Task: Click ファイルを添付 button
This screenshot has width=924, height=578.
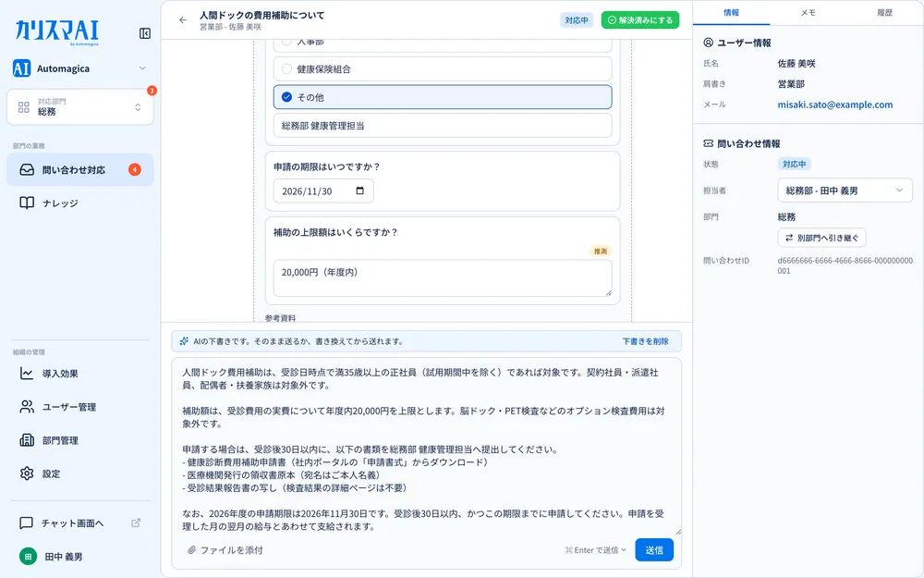Action: click(x=225, y=550)
